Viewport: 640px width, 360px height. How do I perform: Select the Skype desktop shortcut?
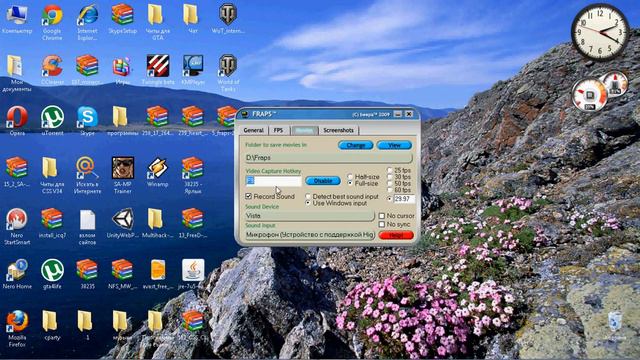point(87,121)
